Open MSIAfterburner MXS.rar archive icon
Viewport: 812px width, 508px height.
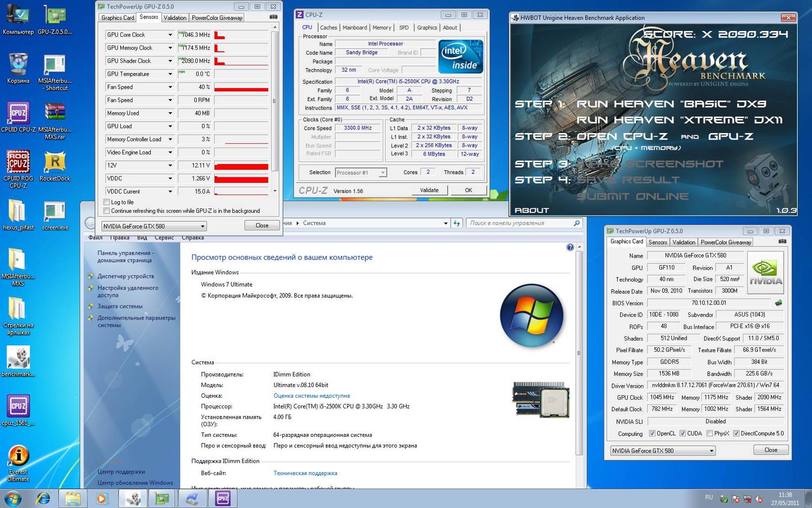point(55,121)
